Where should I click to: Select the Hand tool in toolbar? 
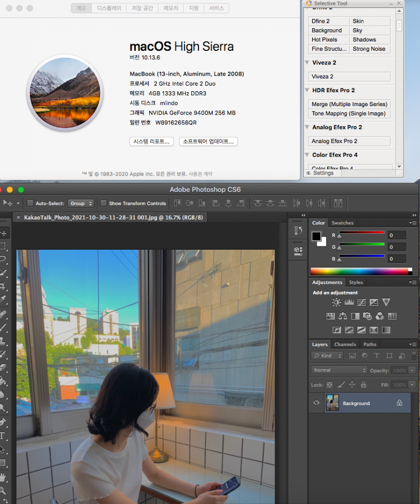(3, 477)
